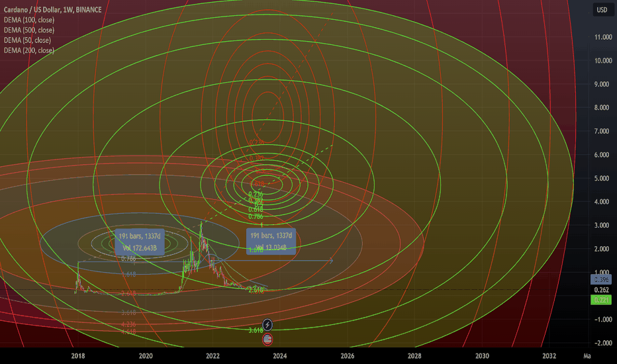Click the 2028 label on time axis

(x=414, y=356)
